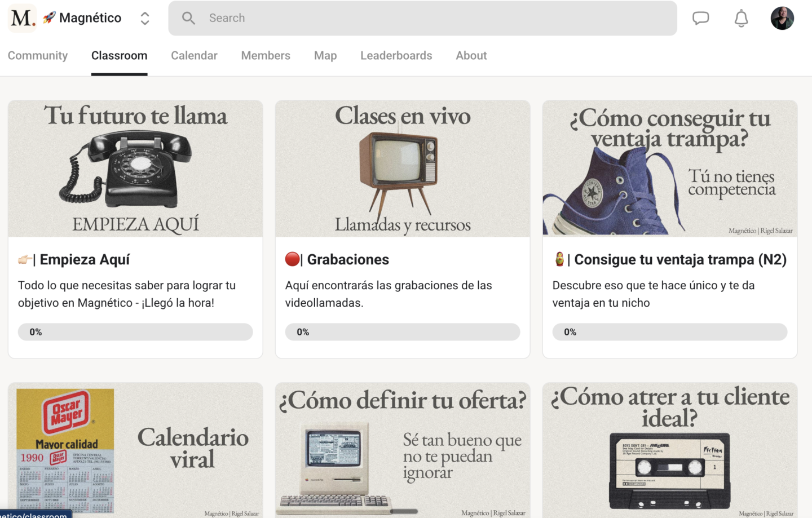Click the nesting doll ventaja trampa icon
The image size is (812, 518).
pos(559,259)
